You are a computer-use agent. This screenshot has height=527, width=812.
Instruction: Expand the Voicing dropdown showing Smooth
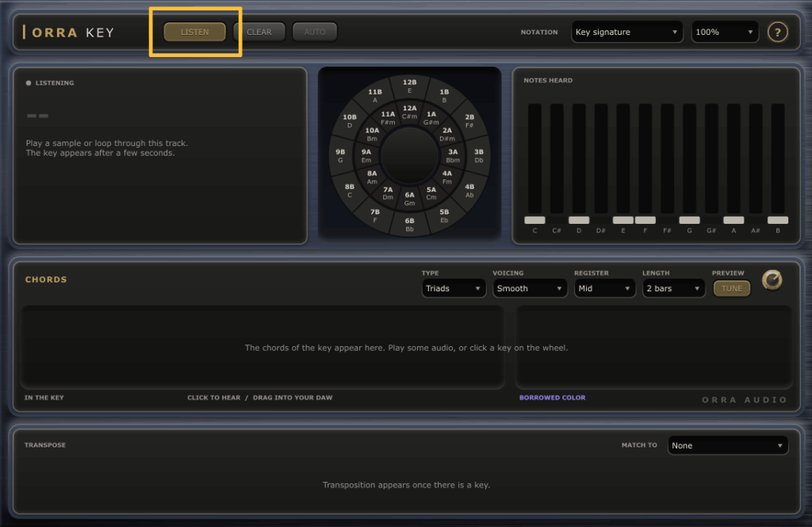(x=529, y=288)
